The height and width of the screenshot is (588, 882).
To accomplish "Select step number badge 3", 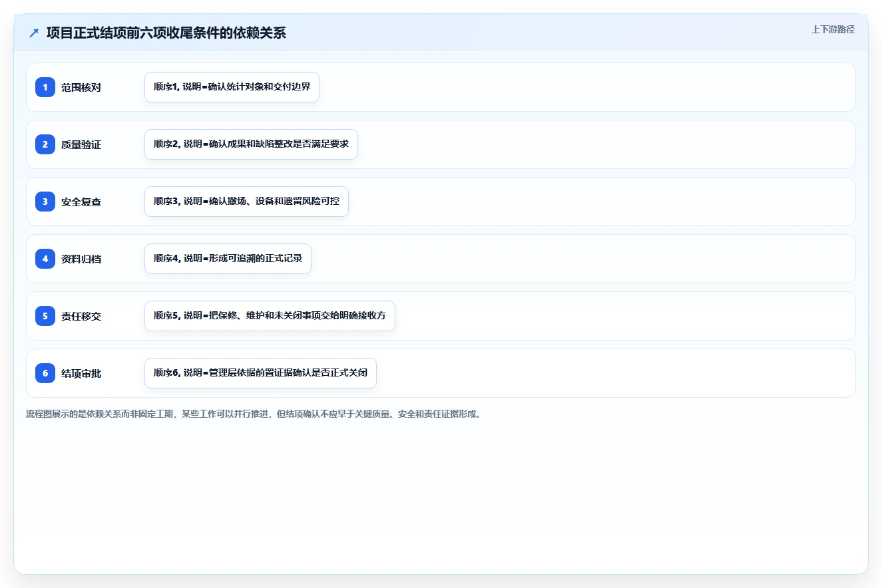I will (45, 202).
